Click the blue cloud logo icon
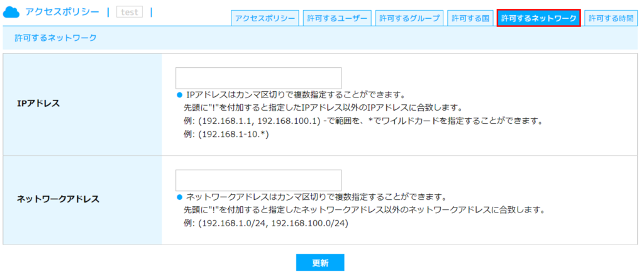 tap(11, 13)
